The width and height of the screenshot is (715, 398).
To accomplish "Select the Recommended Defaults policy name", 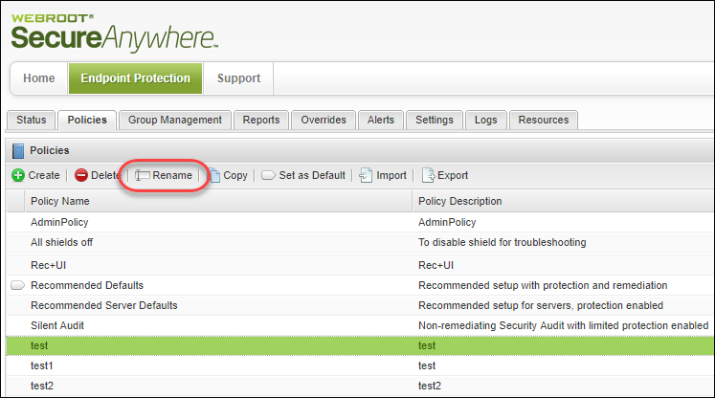I will 87,285.
